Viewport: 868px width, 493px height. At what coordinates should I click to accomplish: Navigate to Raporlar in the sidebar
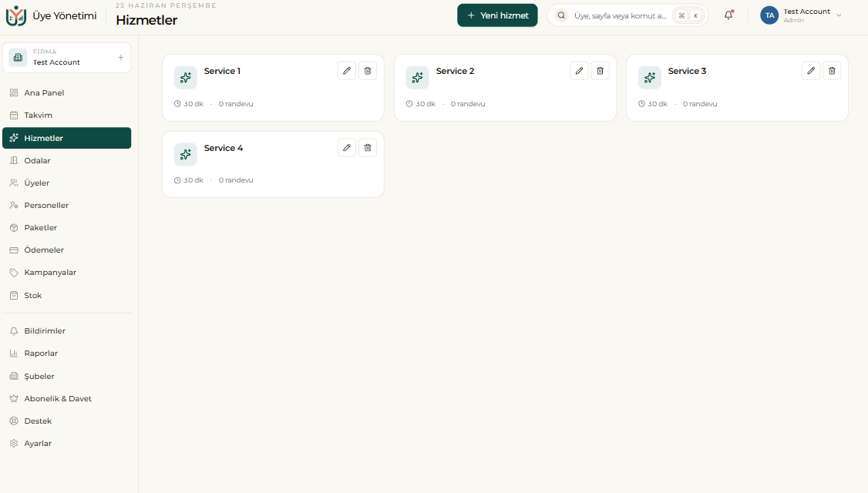(x=67, y=353)
